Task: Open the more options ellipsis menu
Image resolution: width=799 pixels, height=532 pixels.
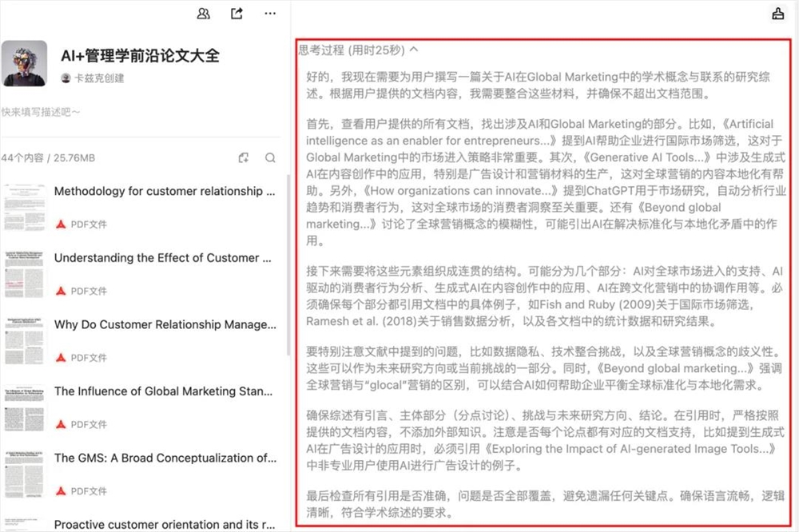Action: click(269, 14)
